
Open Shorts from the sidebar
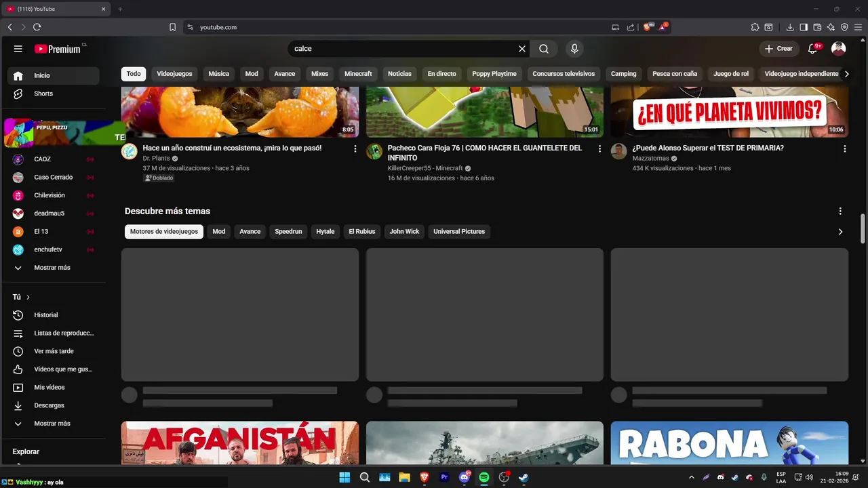[55, 94]
